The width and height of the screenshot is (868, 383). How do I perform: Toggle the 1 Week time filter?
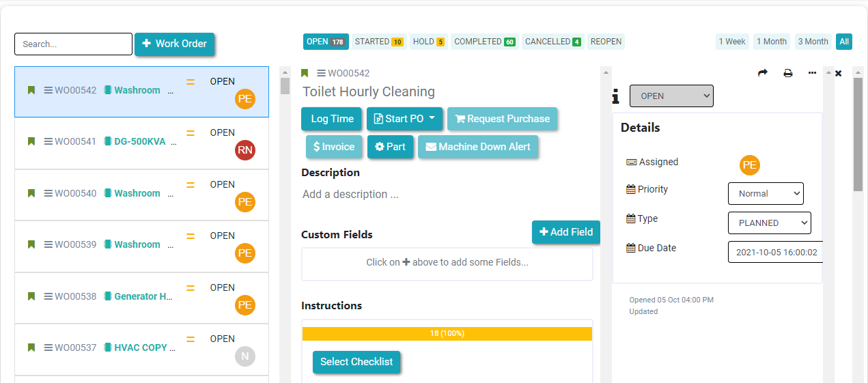732,42
